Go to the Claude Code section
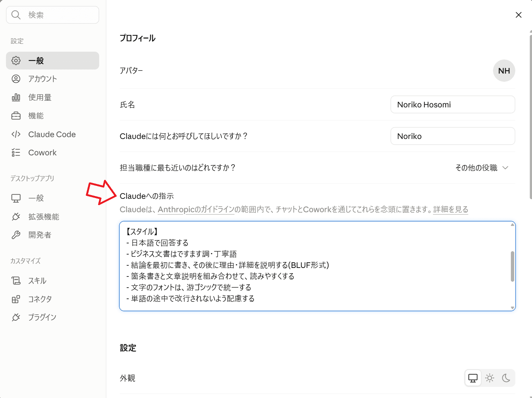 52,134
